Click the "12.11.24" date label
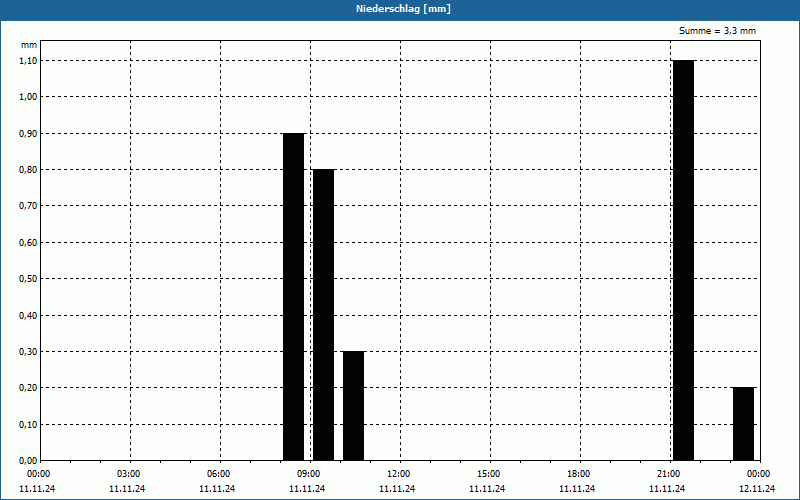This screenshot has height=500, width=800. click(x=757, y=489)
